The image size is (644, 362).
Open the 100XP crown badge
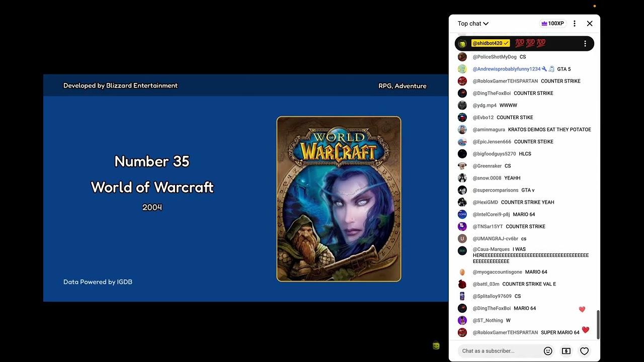(552, 24)
